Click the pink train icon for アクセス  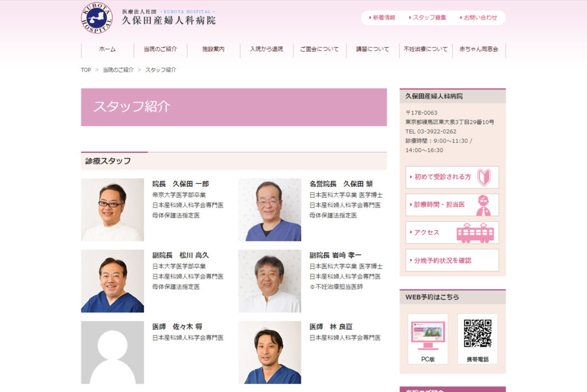(x=475, y=233)
